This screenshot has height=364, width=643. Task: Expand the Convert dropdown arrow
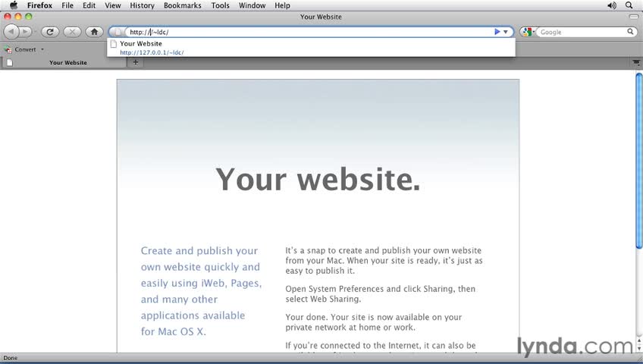pyautogui.click(x=42, y=49)
